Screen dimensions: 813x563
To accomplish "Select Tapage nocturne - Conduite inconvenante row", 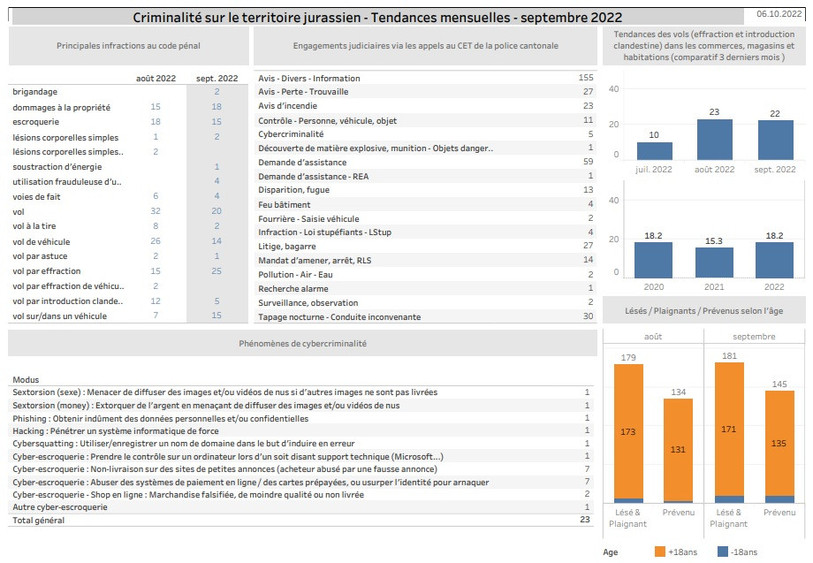I will [x=425, y=317].
